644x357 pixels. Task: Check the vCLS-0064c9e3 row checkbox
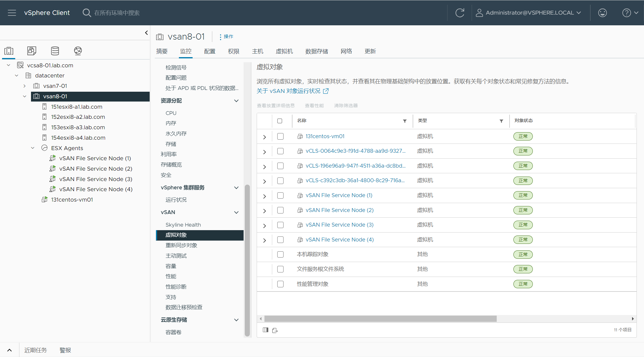(280, 151)
